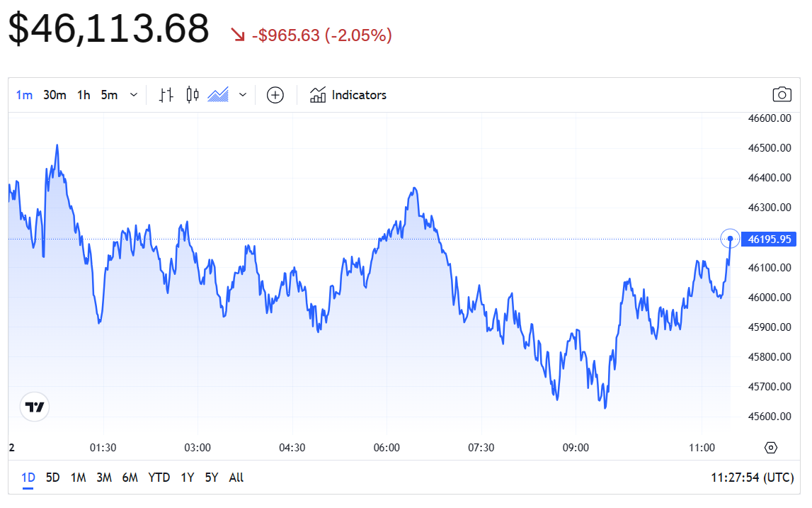Click the current price marker circle
Image resolution: width=812 pixels, height=508 pixels.
click(x=730, y=239)
